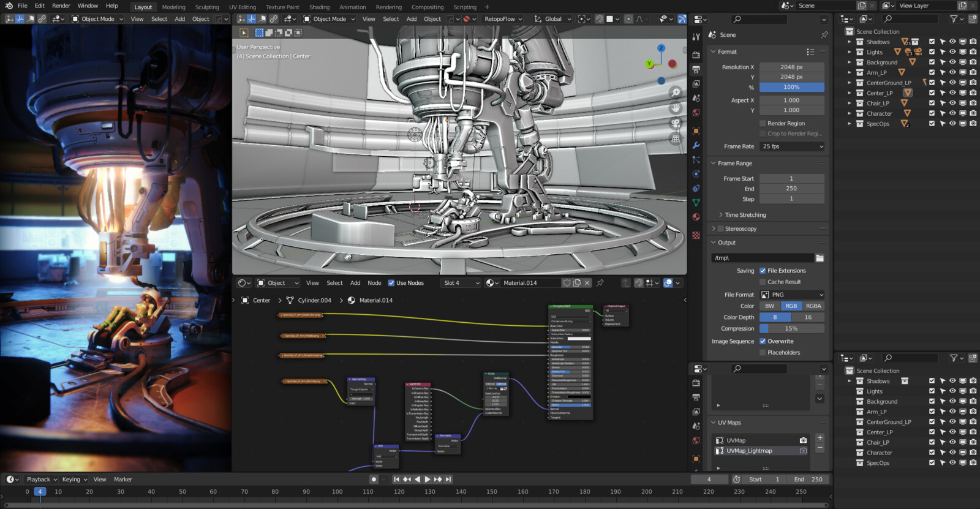Expand Arm_LP collection in top outliner

pos(849,72)
